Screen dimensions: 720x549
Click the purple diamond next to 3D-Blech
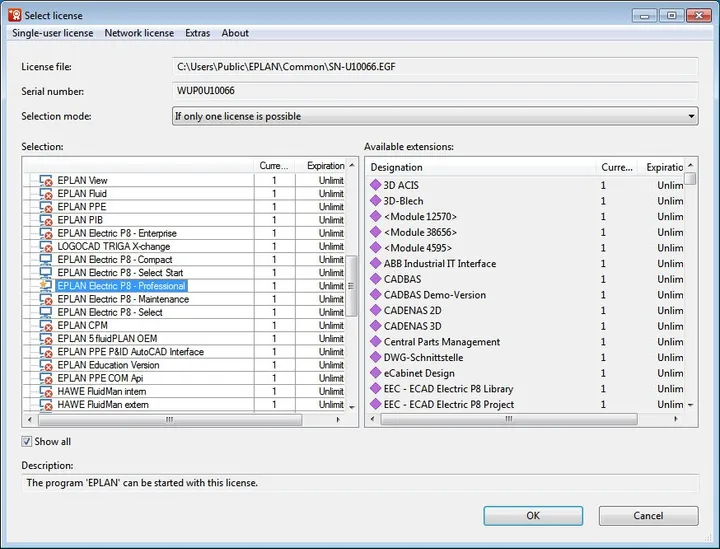(x=376, y=201)
